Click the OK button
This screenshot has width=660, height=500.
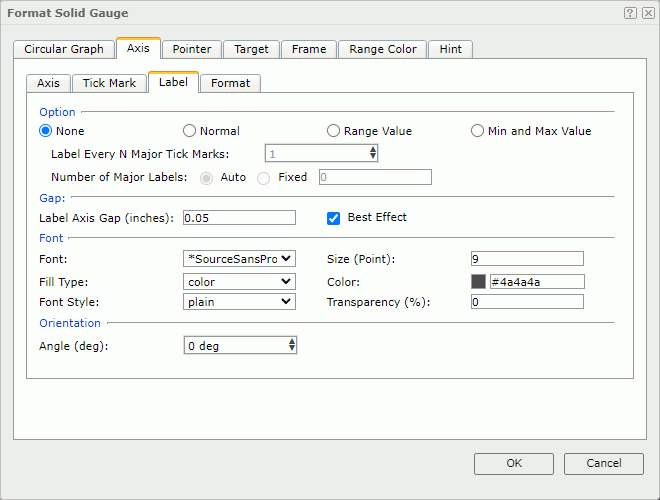pos(514,463)
